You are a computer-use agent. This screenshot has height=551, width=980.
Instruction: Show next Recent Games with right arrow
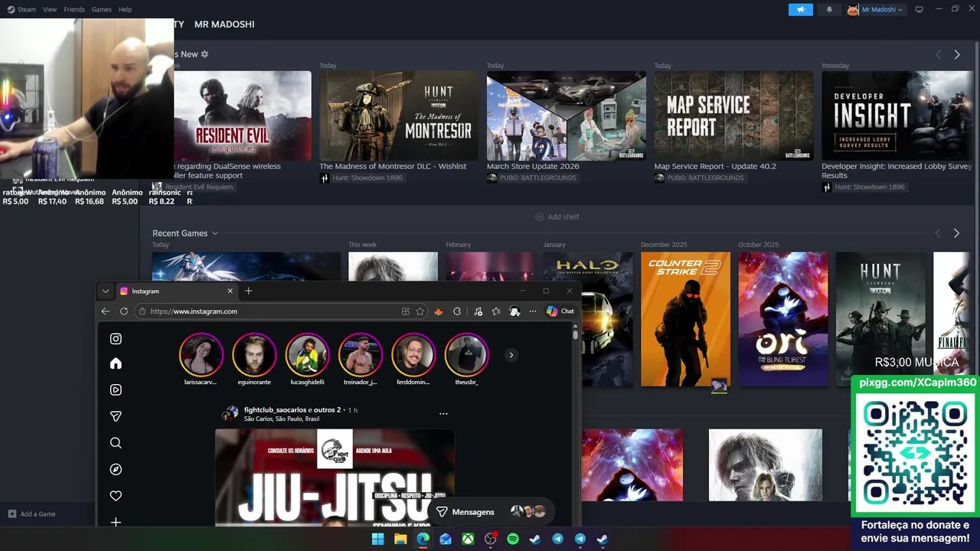956,233
